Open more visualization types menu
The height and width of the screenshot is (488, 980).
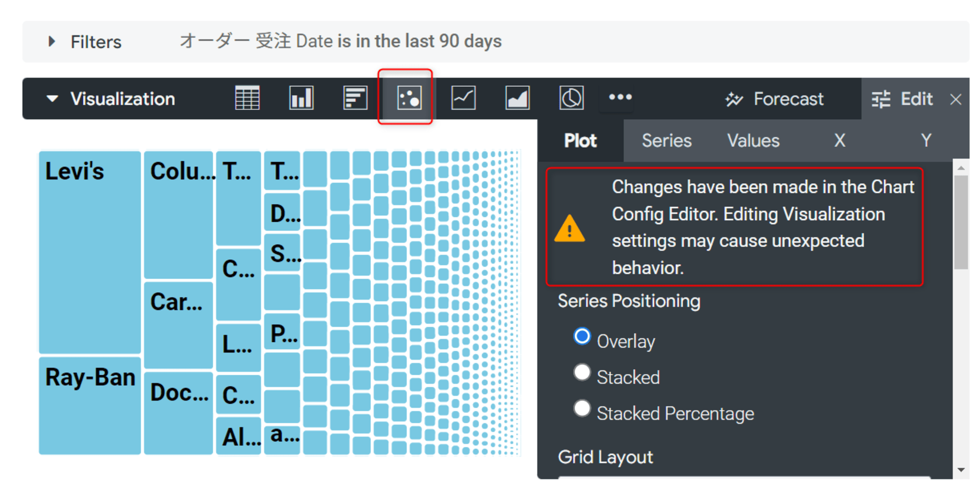point(620,97)
